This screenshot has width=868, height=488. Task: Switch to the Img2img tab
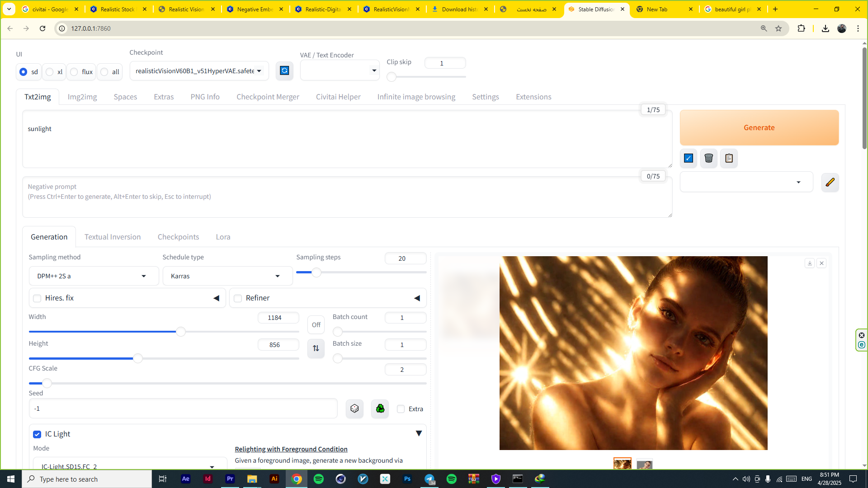tap(82, 97)
